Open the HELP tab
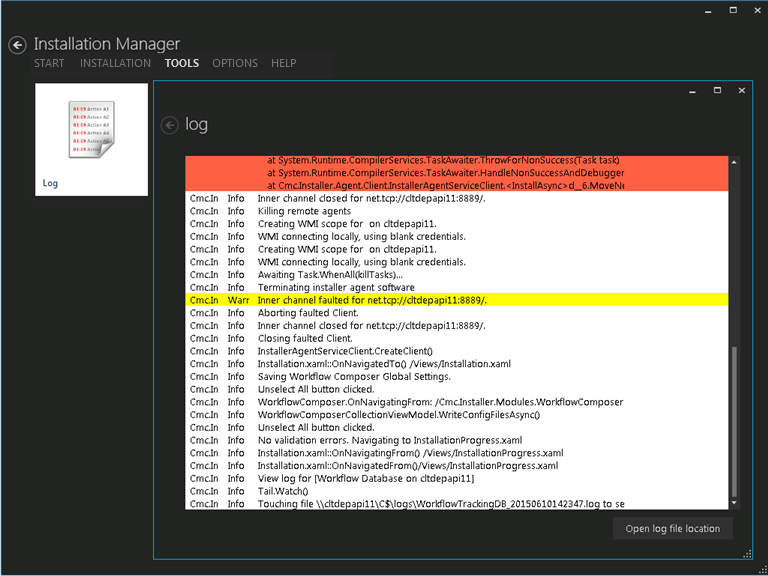This screenshot has width=768, height=576. point(284,63)
